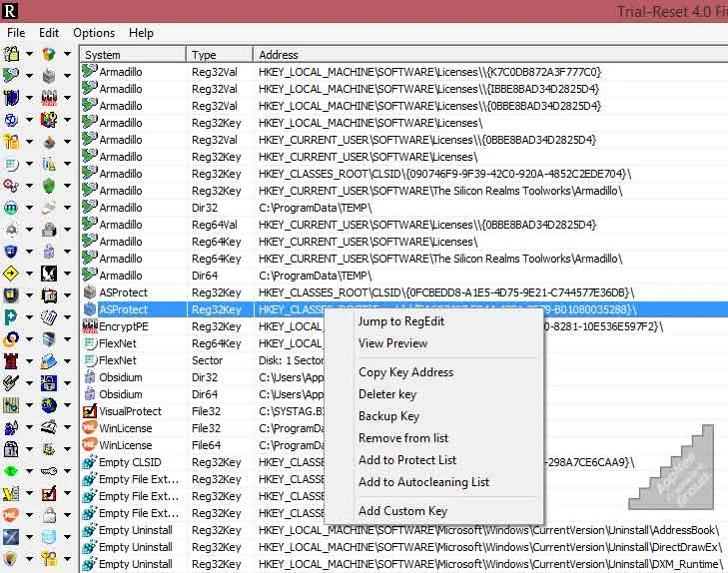The width and height of the screenshot is (728, 573).
Task: Click the green gem sidebar icon
Action: click(x=11, y=471)
